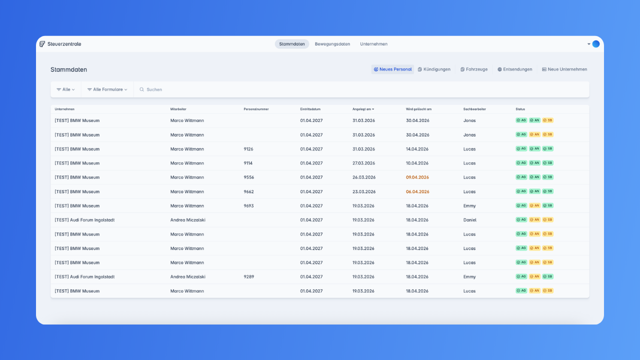Switch to the Bewegungsdaten tab
Screen dimensions: 640x360
(332, 44)
